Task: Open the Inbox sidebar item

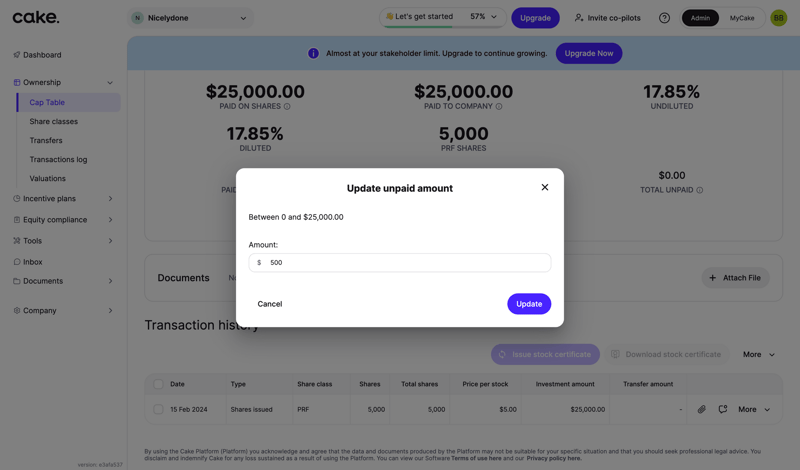Action: pyautogui.click(x=32, y=262)
